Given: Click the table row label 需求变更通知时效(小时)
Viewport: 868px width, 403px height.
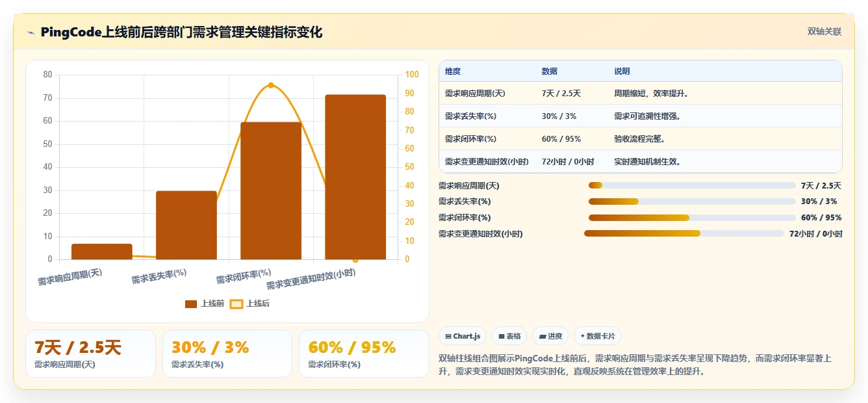Looking at the screenshot, I should [x=487, y=162].
